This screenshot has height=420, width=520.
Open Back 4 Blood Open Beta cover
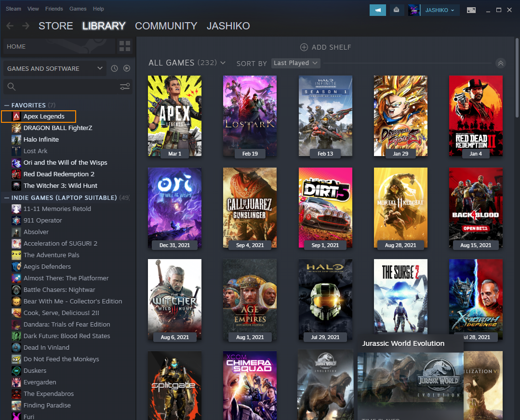tap(476, 208)
